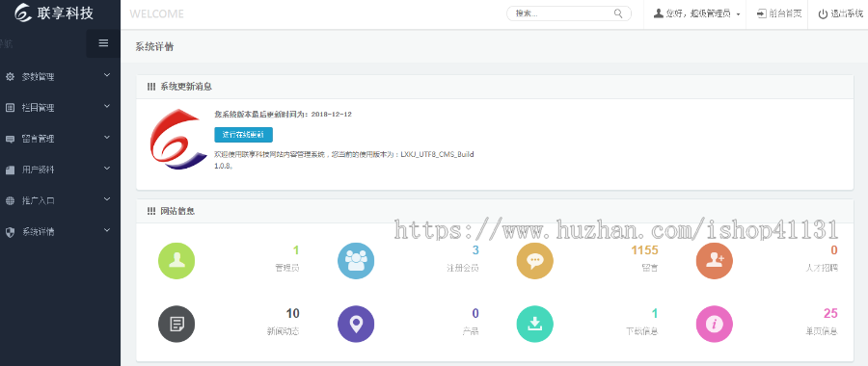The height and width of the screenshot is (366, 868).
Task: Click the 注册会员 count 3
Action: point(475,249)
